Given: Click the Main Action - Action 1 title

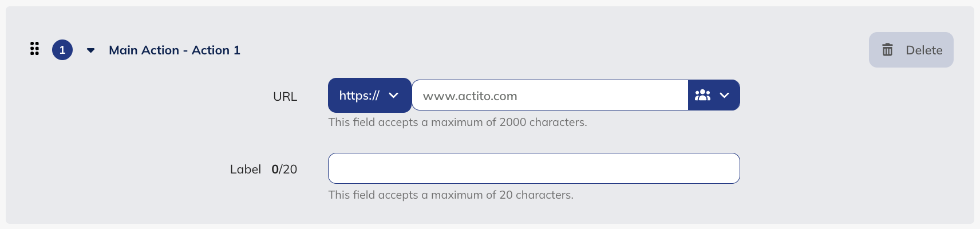Looking at the screenshot, I should tap(175, 50).
